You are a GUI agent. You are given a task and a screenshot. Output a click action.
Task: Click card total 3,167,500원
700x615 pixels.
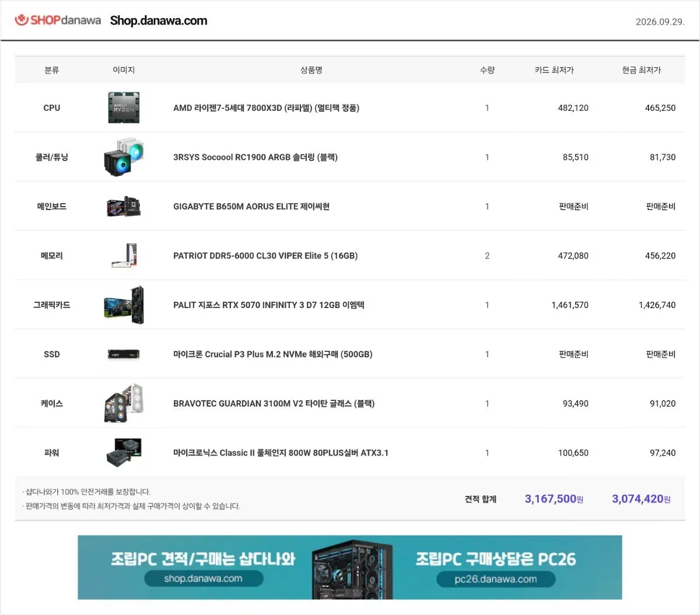tap(554, 499)
